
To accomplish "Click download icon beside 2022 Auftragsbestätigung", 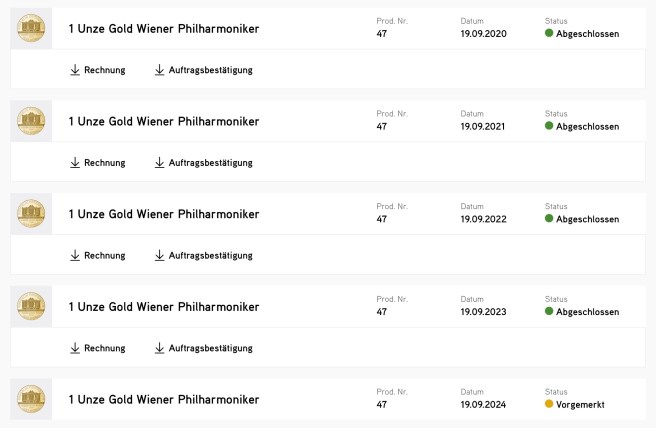I will pos(160,255).
